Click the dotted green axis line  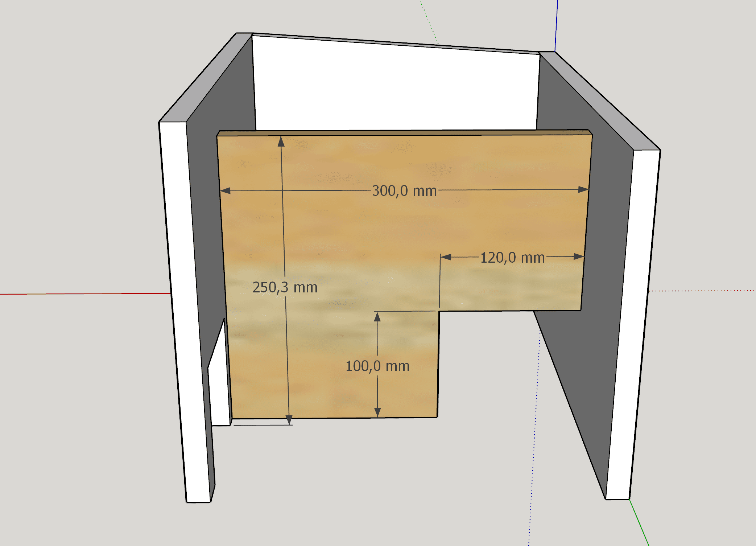(429, 22)
